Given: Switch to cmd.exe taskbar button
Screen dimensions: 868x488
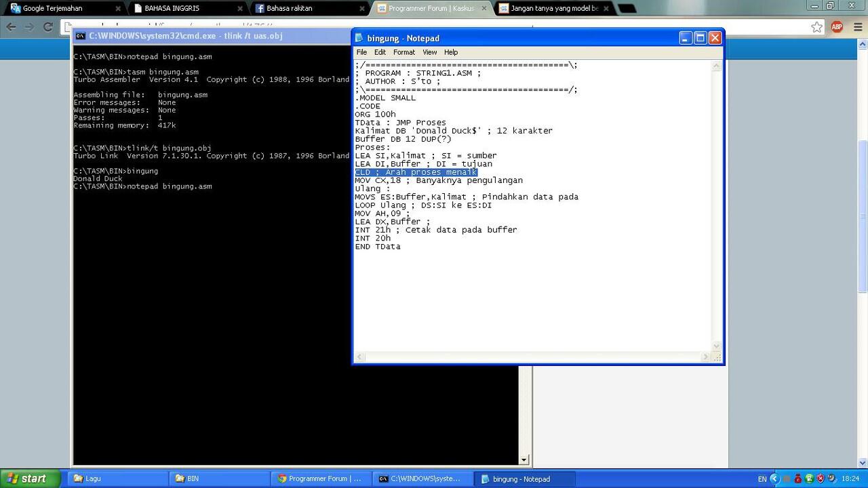Looking at the screenshot, I should click(x=422, y=479).
